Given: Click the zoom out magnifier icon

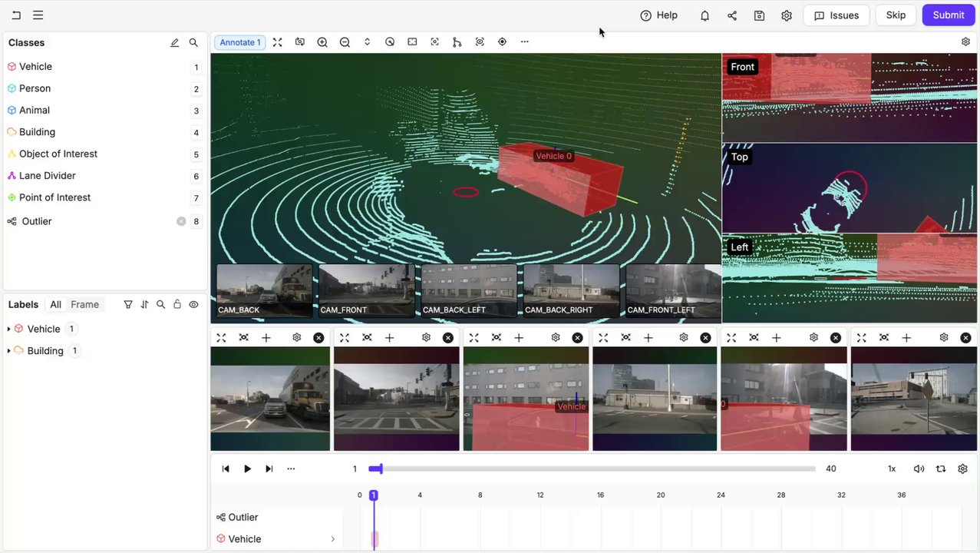Looking at the screenshot, I should coord(345,42).
